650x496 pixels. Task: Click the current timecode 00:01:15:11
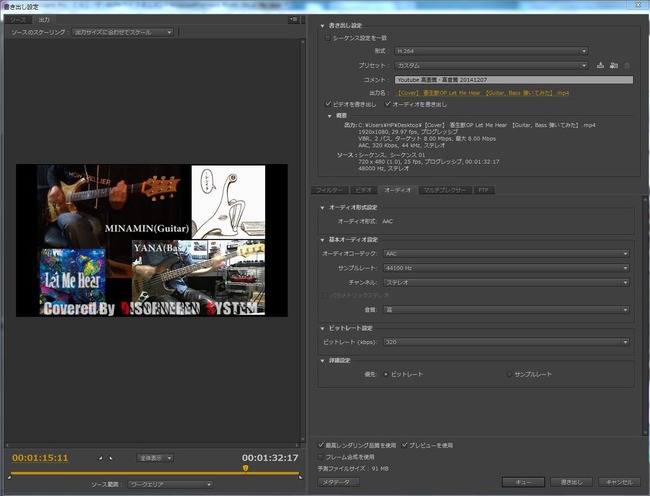(40, 458)
